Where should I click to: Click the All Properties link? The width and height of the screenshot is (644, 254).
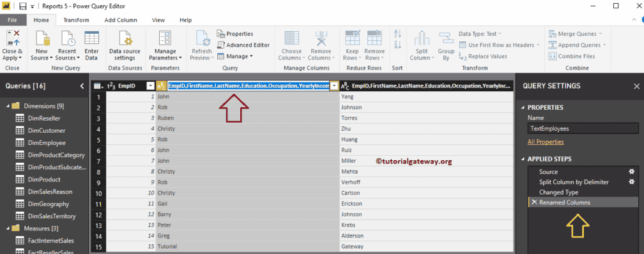[546, 142]
